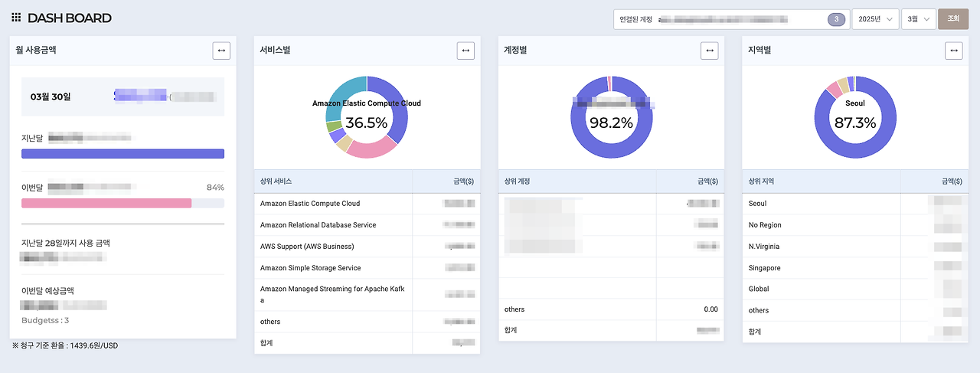Image resolution: width=980 pixels, height=373 pixels.
Task: Select Amazon Managed Streaming for Apache Kafka row
Action: click(x=367, y=295)
